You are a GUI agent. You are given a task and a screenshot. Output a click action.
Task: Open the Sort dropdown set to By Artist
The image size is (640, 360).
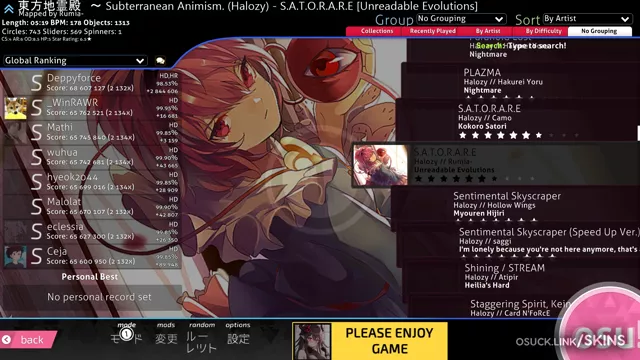pyautogui.click(x=587, y=19)
